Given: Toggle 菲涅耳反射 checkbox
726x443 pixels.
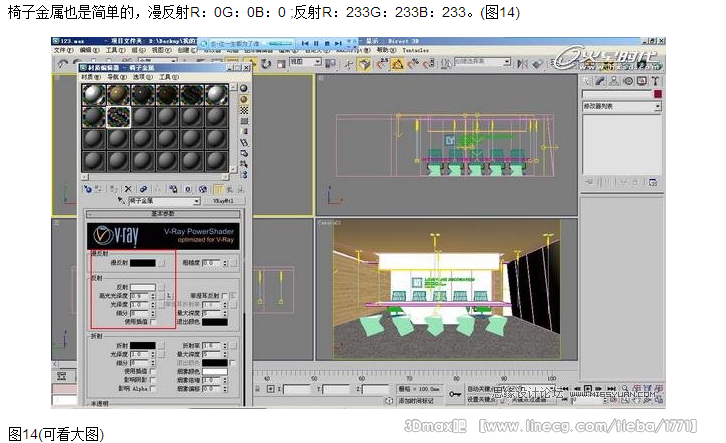Looking at the screenshot, I should (225, 296).
